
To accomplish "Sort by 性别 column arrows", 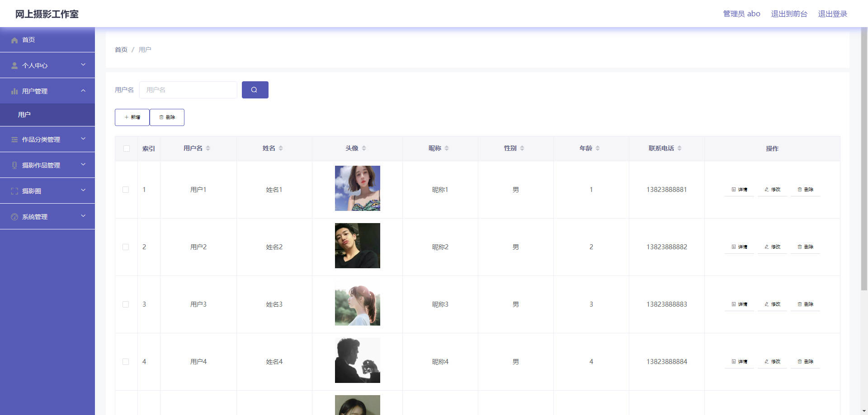I will [522, 148].
